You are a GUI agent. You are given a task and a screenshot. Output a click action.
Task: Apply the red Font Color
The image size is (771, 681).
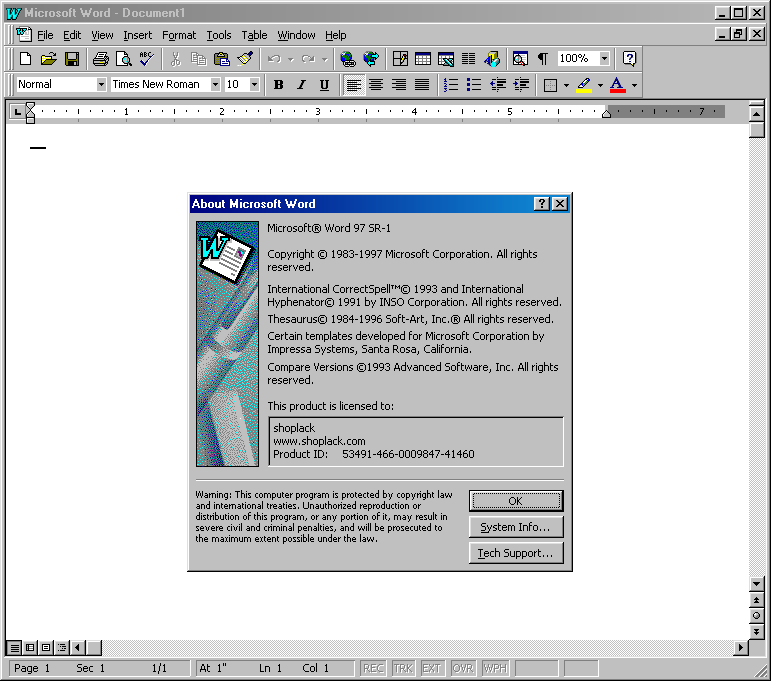click(618, 85)
